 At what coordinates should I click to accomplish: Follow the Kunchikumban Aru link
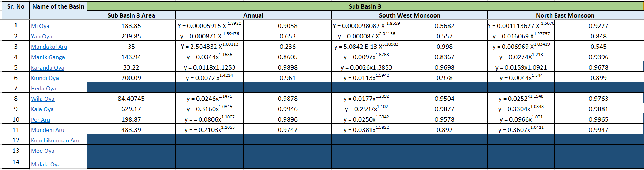click(x=55, y=140)
